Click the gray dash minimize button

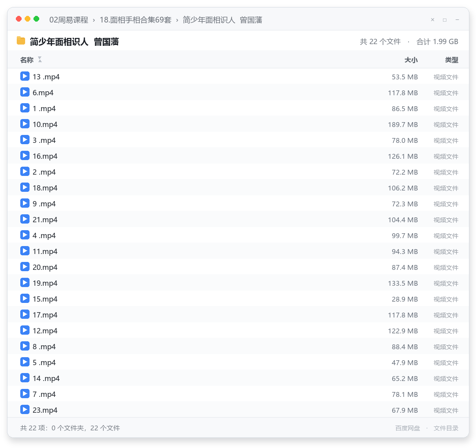[x=457, y=20]
